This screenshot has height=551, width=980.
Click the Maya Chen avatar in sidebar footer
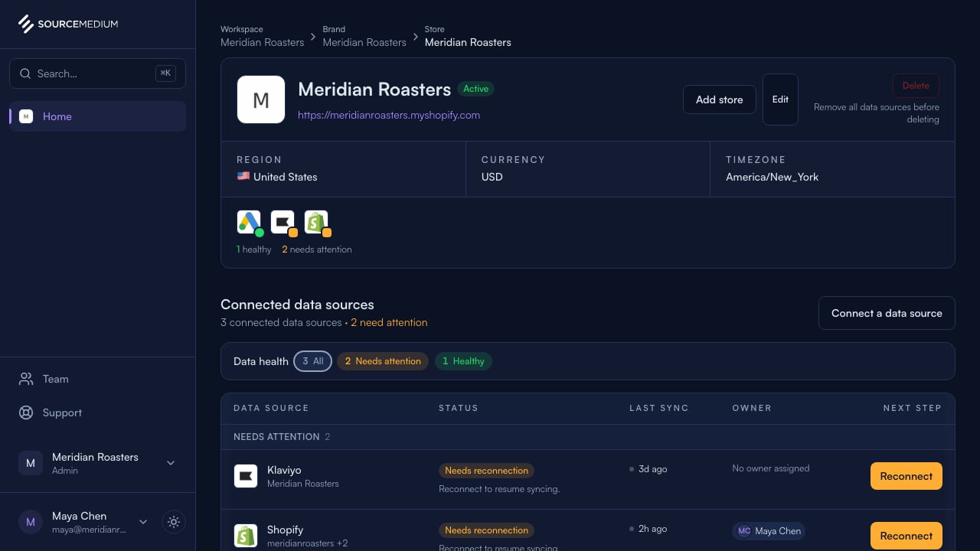point(31,522)
